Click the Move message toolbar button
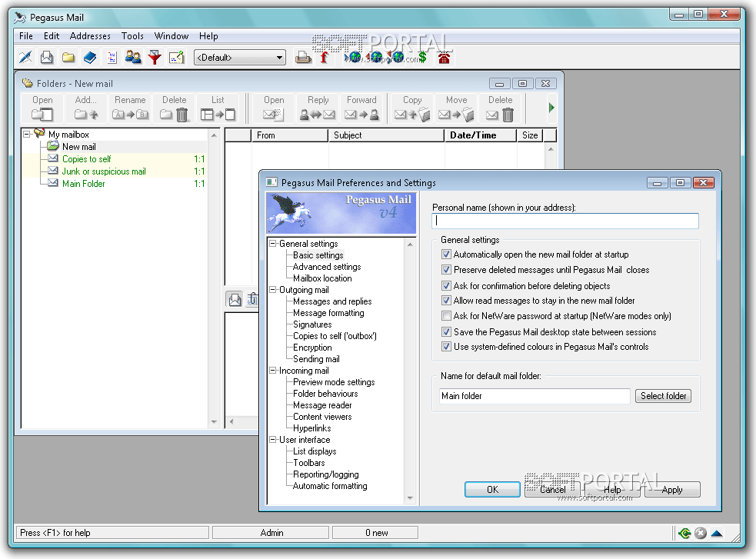 pos(456,108)
